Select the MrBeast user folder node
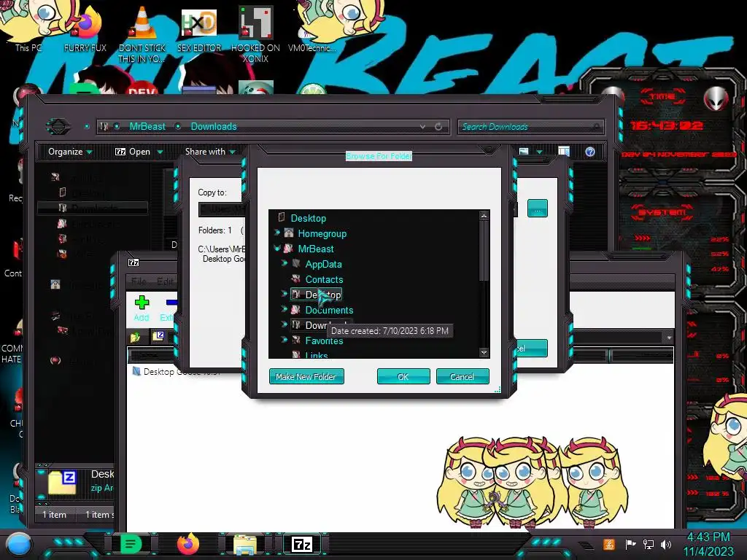Screen dimensions: 747x560 [316, 249]
